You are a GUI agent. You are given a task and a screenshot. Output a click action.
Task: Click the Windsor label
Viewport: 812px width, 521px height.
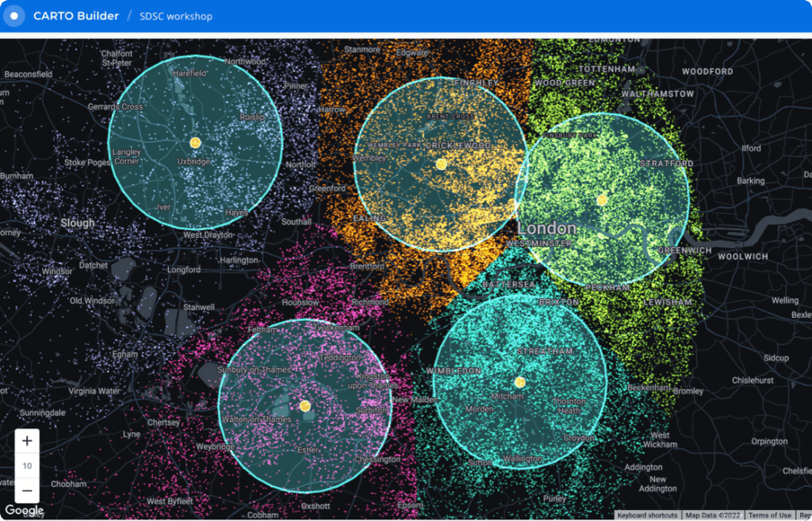point(57,271)
